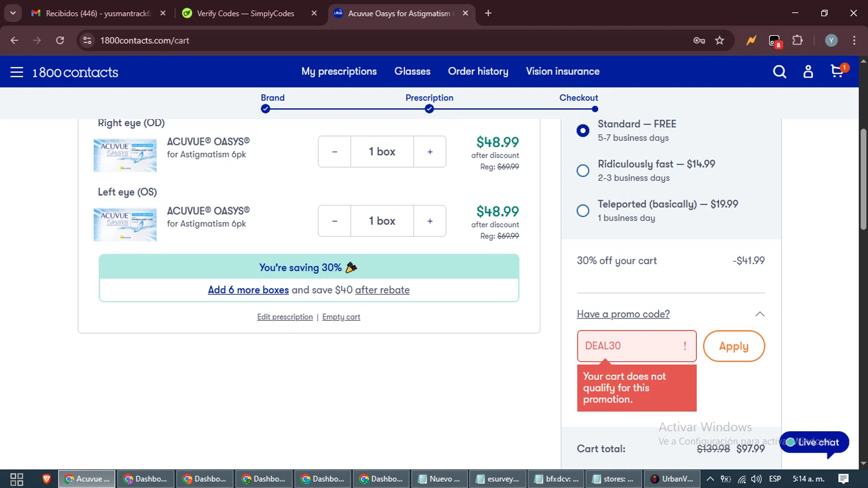View site information icon in address bar
This screenshot has width=868, height=488.
pos(87,40)
